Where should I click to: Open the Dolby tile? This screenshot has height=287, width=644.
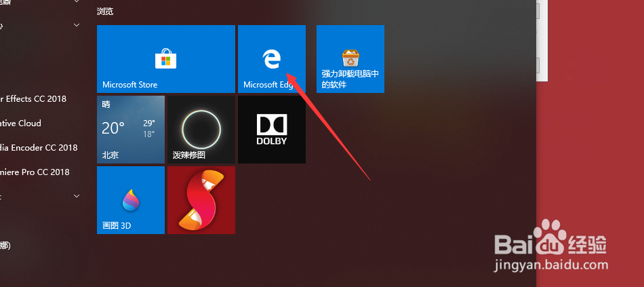(271, 130)
